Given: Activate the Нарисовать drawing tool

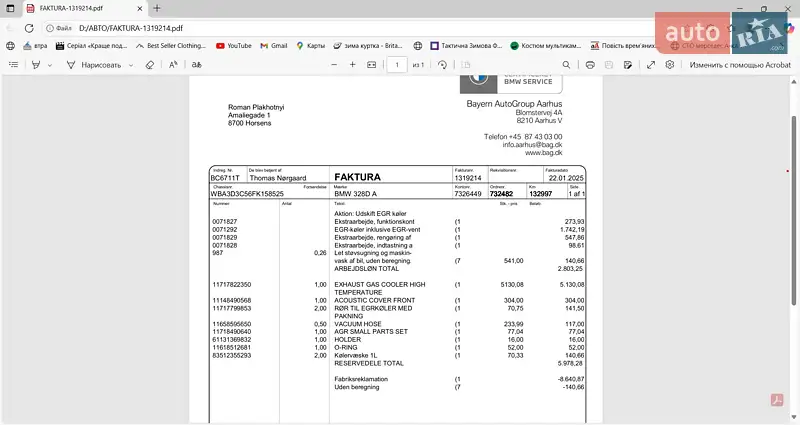Looking at the screenshot, I should pyautogui.click(x=94, y=64).
